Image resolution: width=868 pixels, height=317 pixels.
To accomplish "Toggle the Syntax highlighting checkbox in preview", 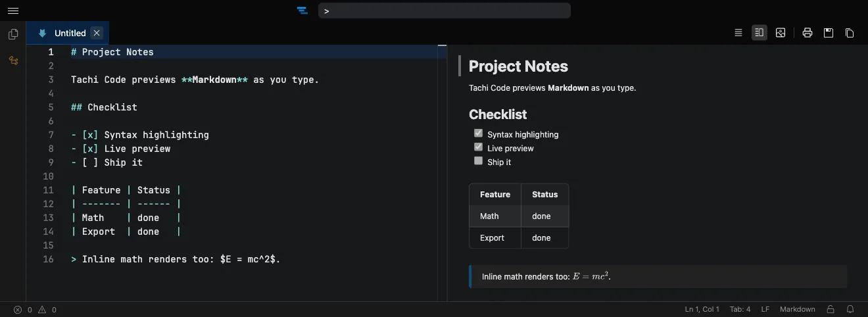I will pyautogui.click(x=479, y=134).
